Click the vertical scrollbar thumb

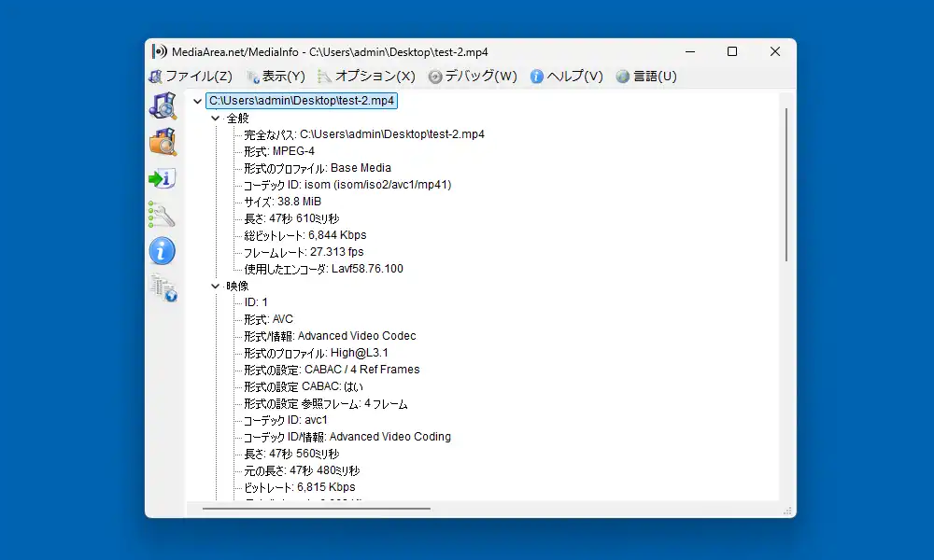point(786,185)
